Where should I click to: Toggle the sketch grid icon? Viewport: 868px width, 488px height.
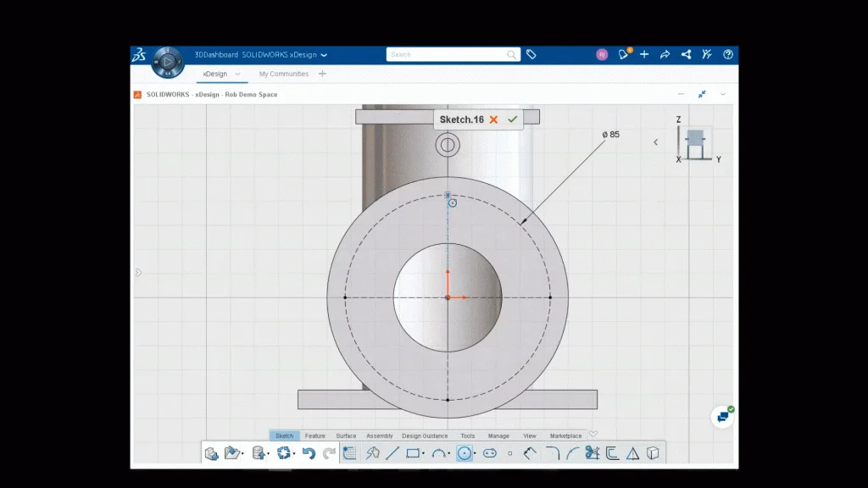point(350,453)
